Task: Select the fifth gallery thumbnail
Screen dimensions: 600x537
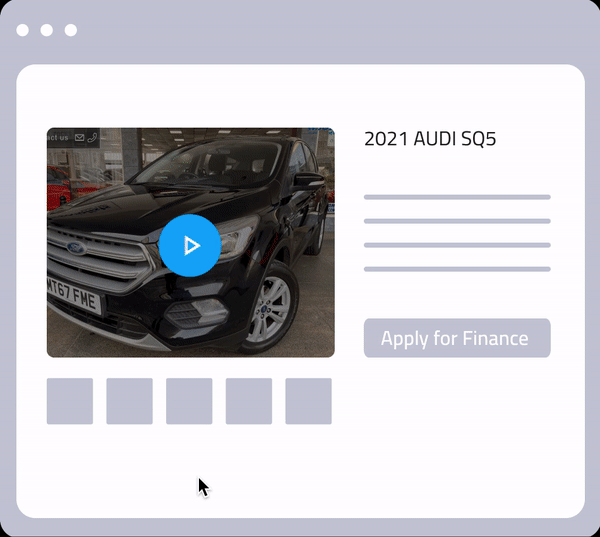Action: click(x=308, y=401)
